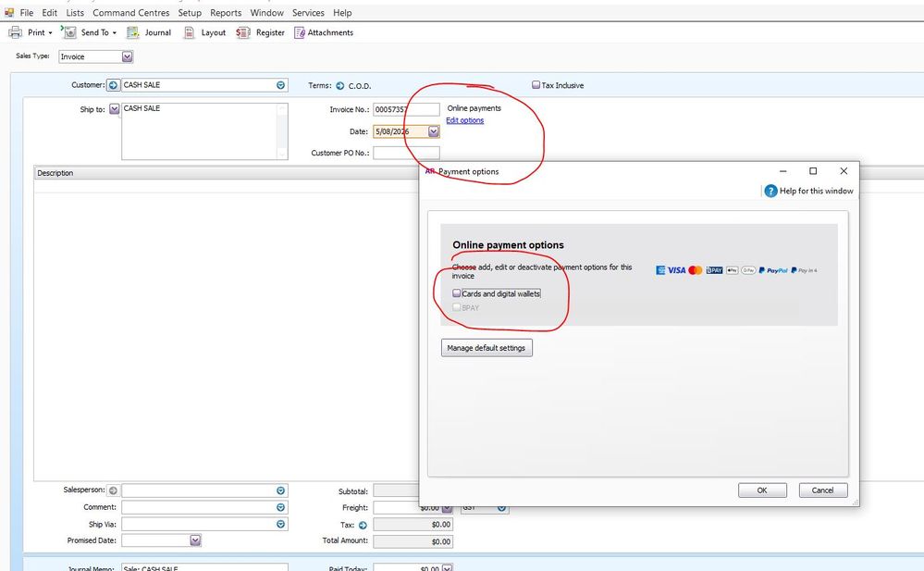The height and width of the screenshot is (571, 924).
Task: Click the Google Pay logo
Action: [x=748, y=270]
